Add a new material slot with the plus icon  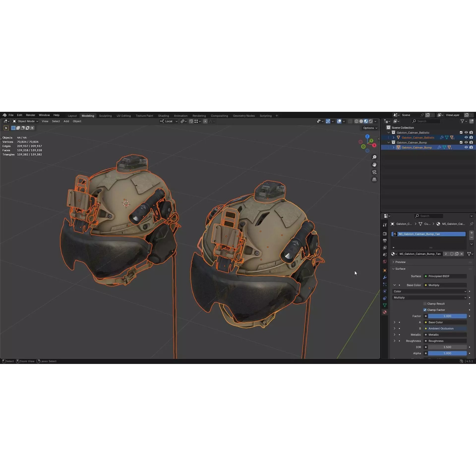pyautogui.click(x=472, y=233)
